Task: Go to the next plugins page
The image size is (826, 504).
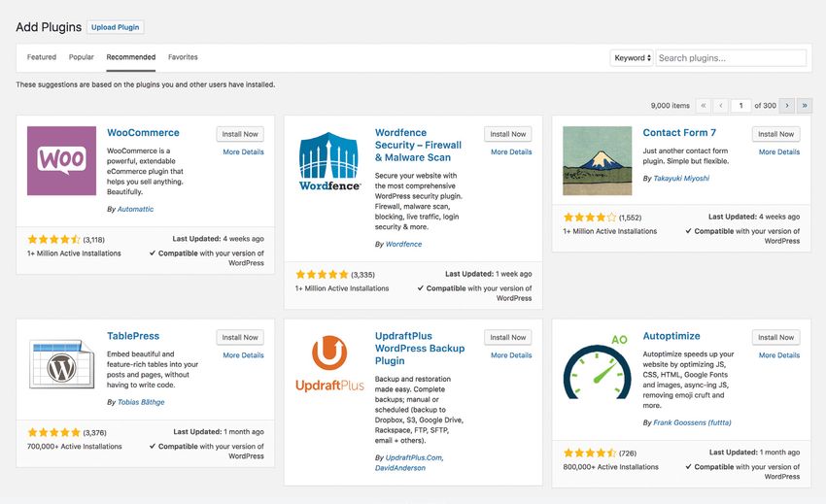Action: (787, 105)
